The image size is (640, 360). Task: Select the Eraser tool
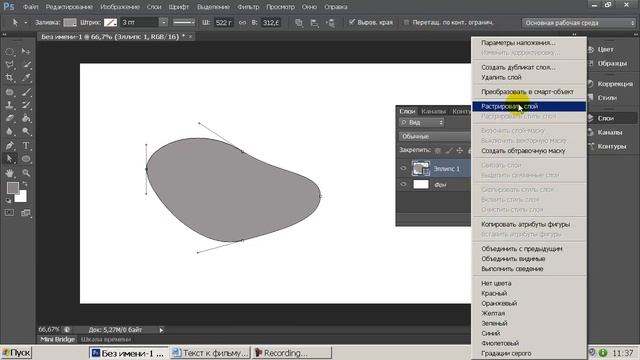point(10,118)
